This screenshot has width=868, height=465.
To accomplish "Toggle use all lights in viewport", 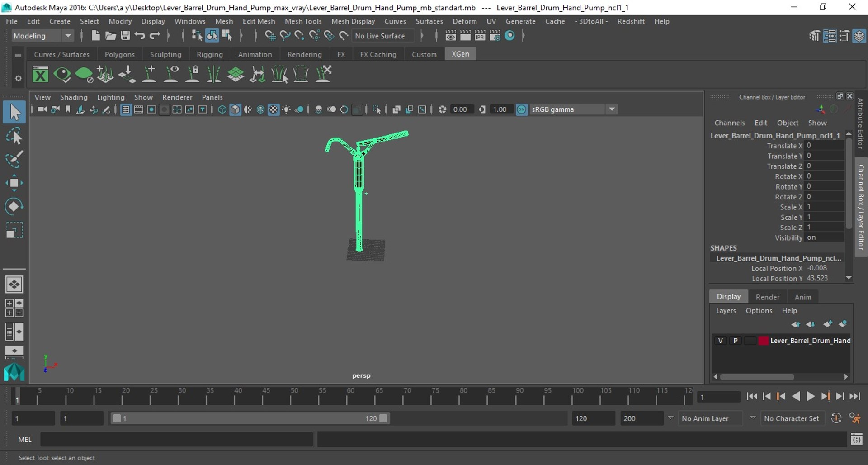I will tap(286, 109).
